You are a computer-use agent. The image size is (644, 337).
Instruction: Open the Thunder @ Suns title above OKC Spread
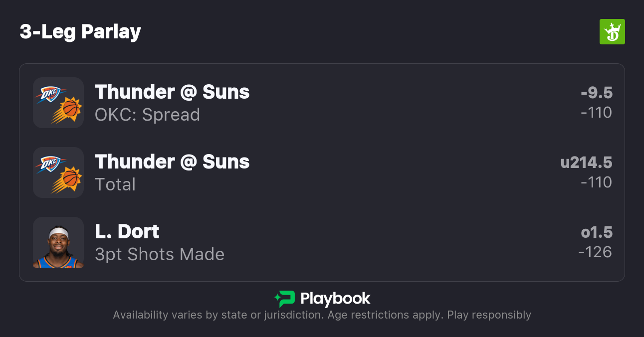pyautogui.click(x=172, y=92)
